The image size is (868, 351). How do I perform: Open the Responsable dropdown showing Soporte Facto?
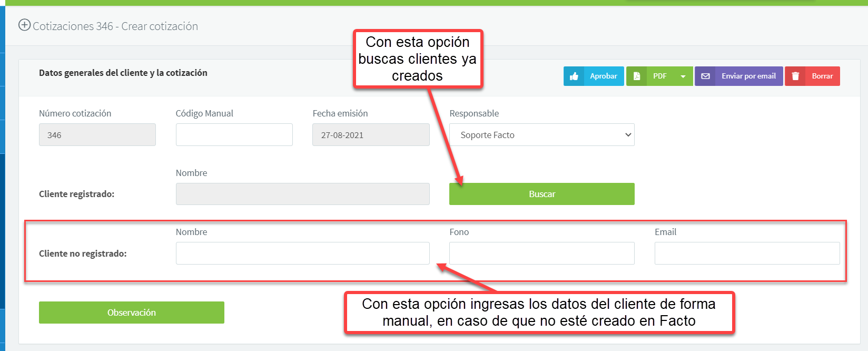point(541,135)
